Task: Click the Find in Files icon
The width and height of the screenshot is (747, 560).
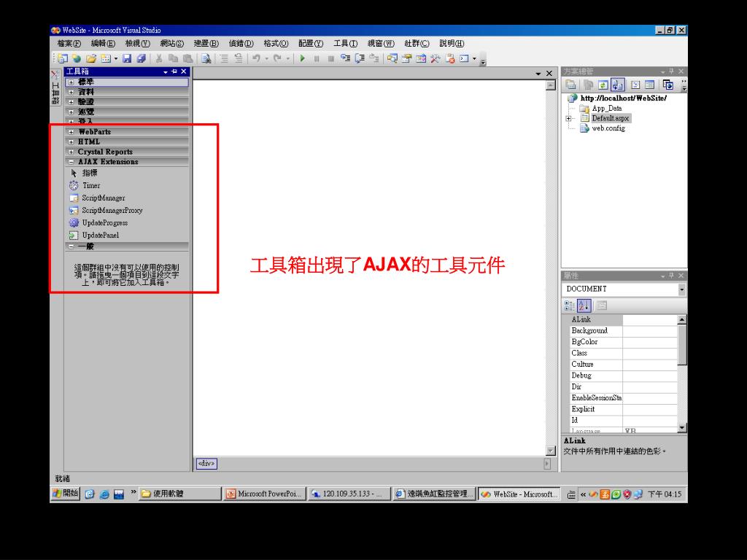Action: 206,58
